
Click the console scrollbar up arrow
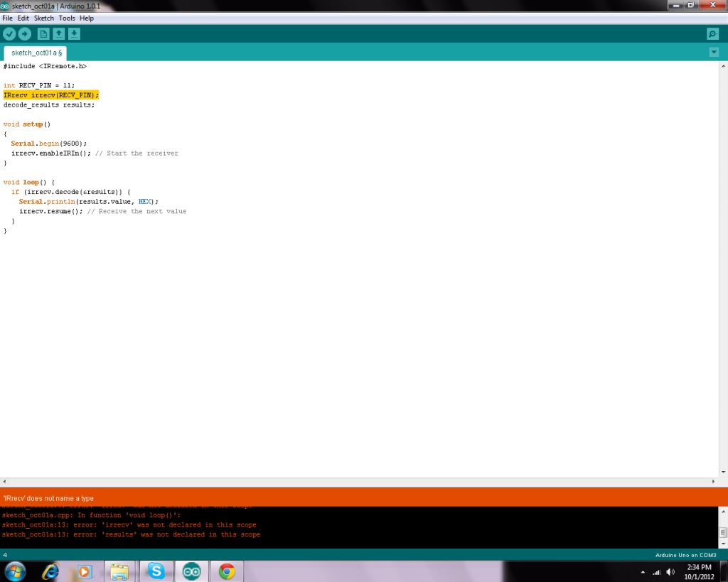723,511
